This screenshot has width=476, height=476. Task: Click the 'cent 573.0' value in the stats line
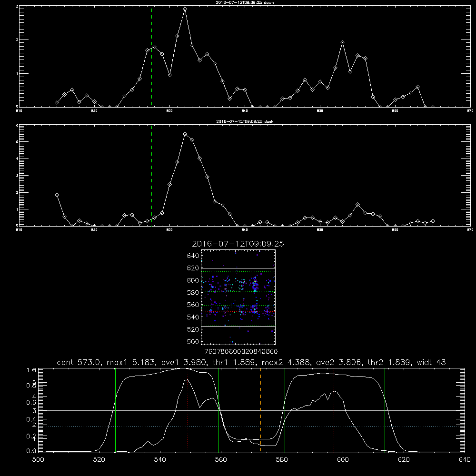pyautogui.click(x=79, y=362)
